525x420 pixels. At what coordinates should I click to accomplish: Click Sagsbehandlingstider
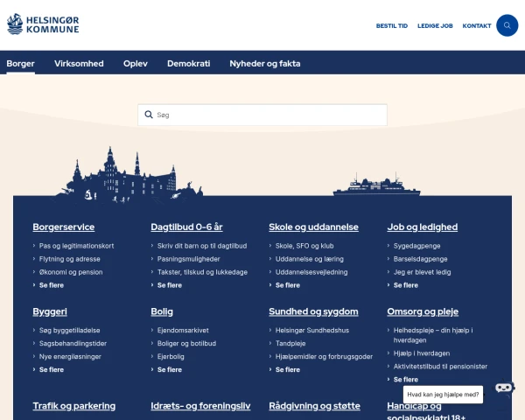(73, 343)
